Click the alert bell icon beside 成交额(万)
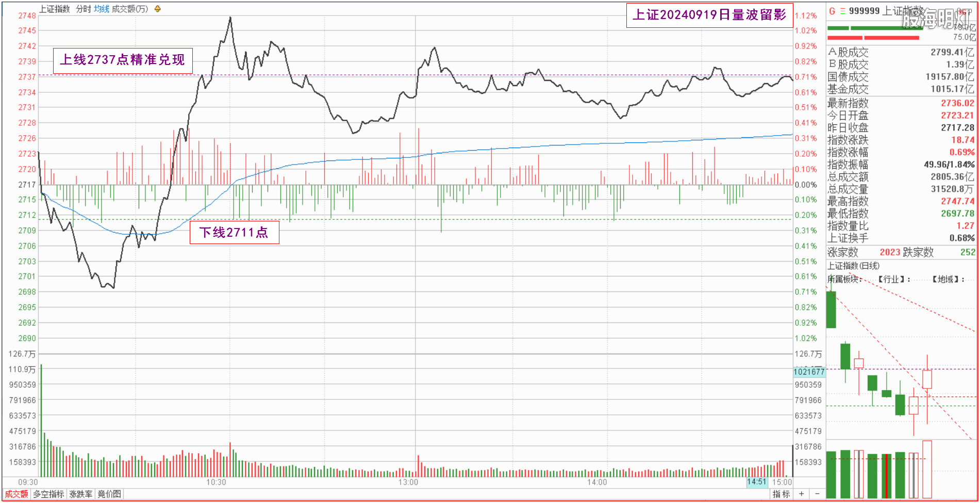 (157, 9)
